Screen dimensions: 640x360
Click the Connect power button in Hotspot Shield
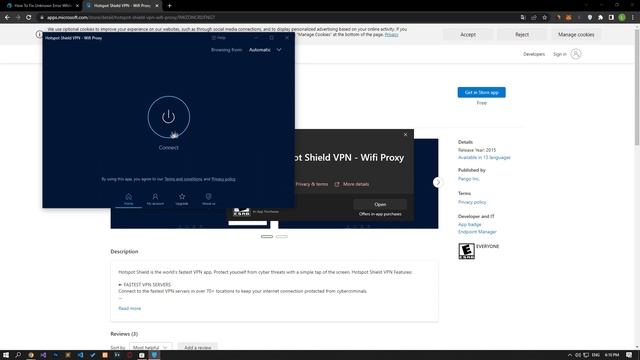pyautogui.click(x=169, y=117)
